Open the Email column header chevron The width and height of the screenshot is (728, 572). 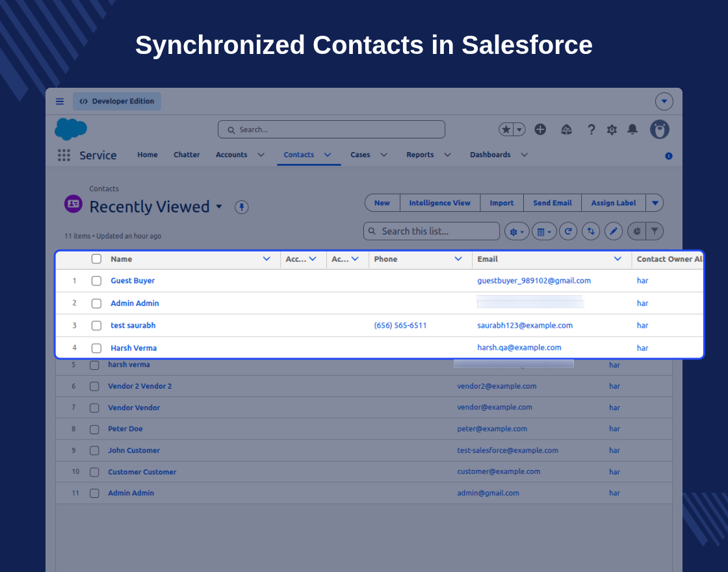click(617, 259)
